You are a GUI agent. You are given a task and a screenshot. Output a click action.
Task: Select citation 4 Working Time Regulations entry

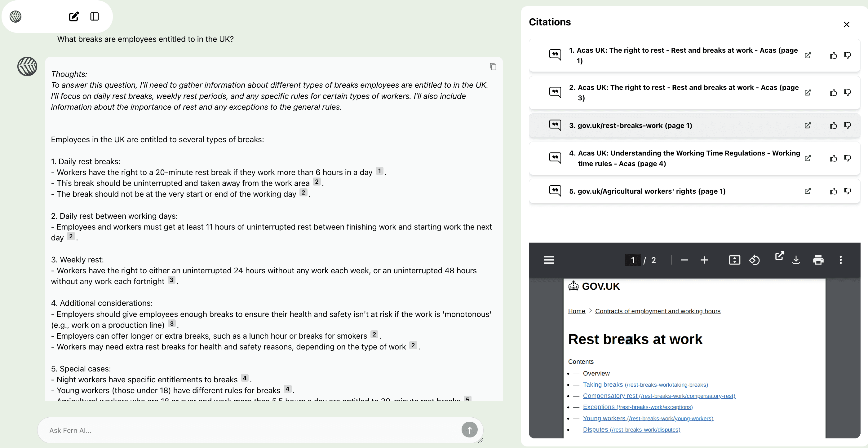[684, 158]
